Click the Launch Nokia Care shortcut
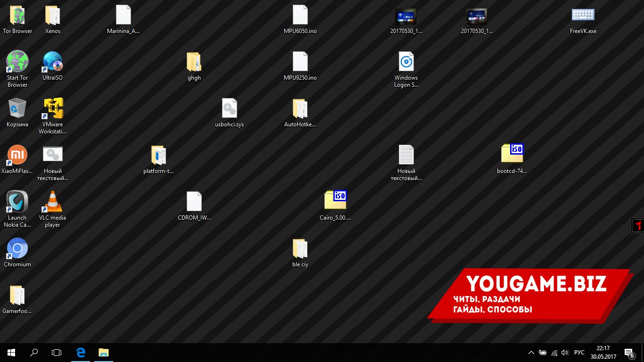Image resolution: width=644 pixels, height=362 pixels. click(17, 203)
